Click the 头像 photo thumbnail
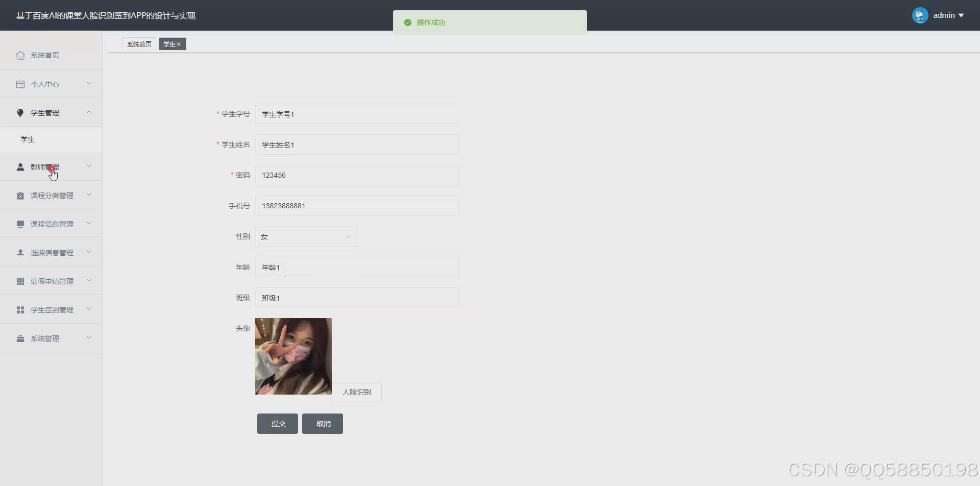The width and height of the screenshot is (980, 486). [293, 356]
